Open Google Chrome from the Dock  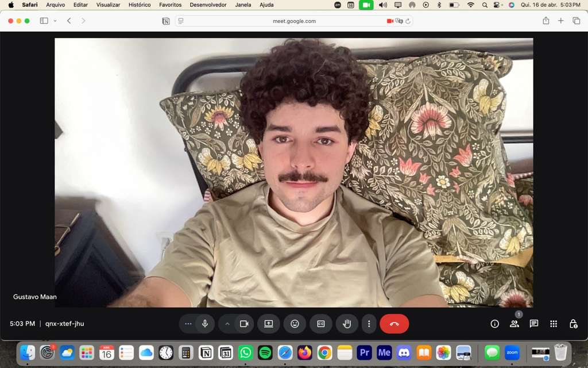(x=325, y=352)
